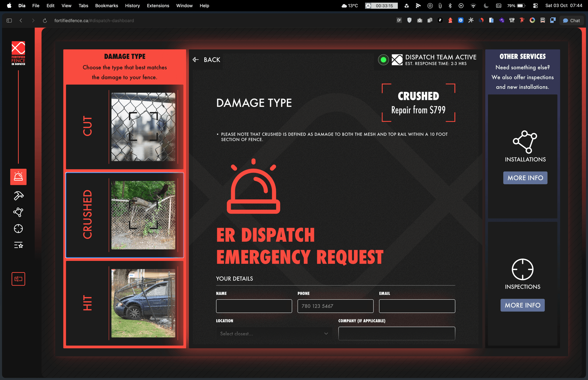Click MORE INFO under Inspections
This screenshot has width=588, height=380.
click(x=523, y=305)
